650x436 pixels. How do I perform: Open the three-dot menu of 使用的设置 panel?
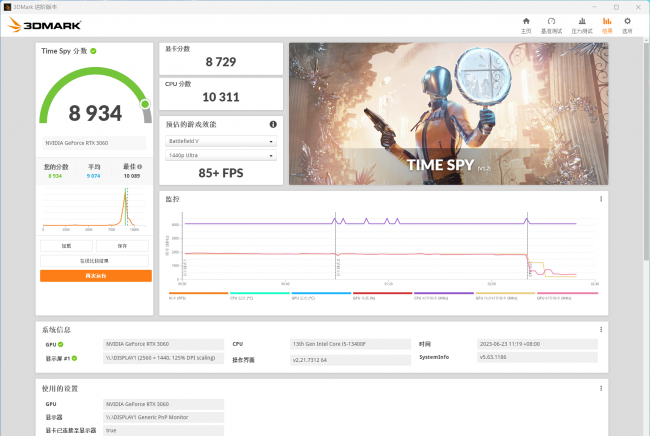(601, 388)
